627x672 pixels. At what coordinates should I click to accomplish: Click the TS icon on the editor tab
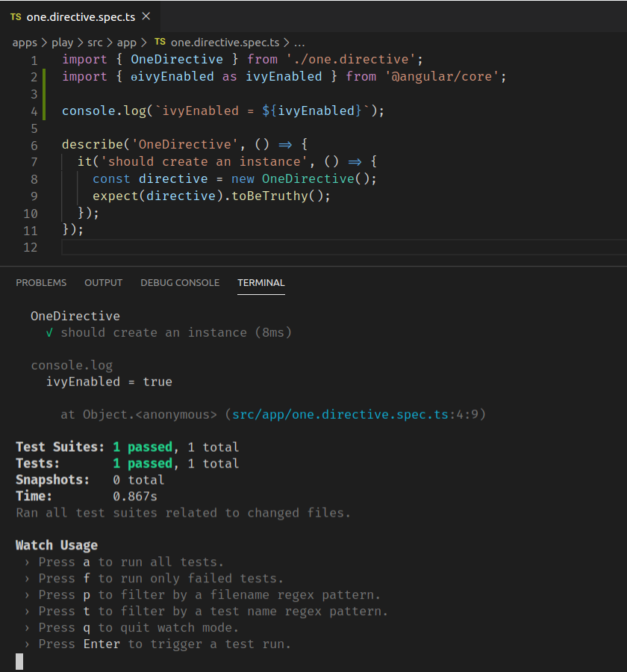16,16
